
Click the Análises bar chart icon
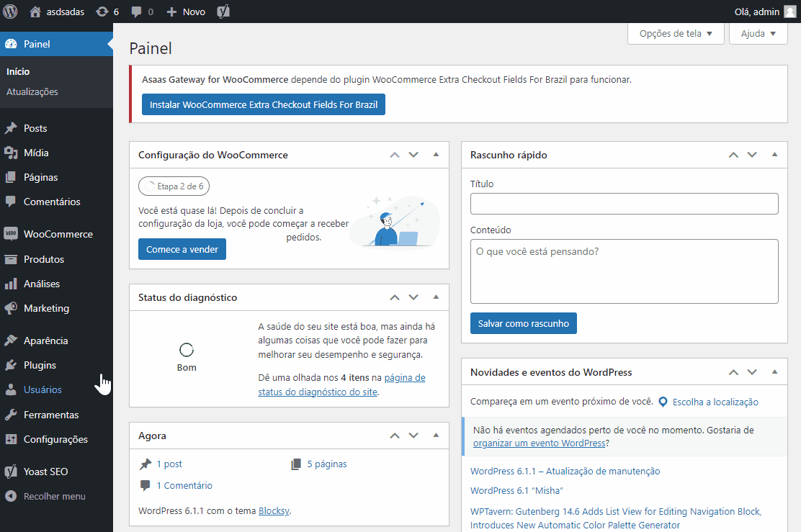(11, 284)
